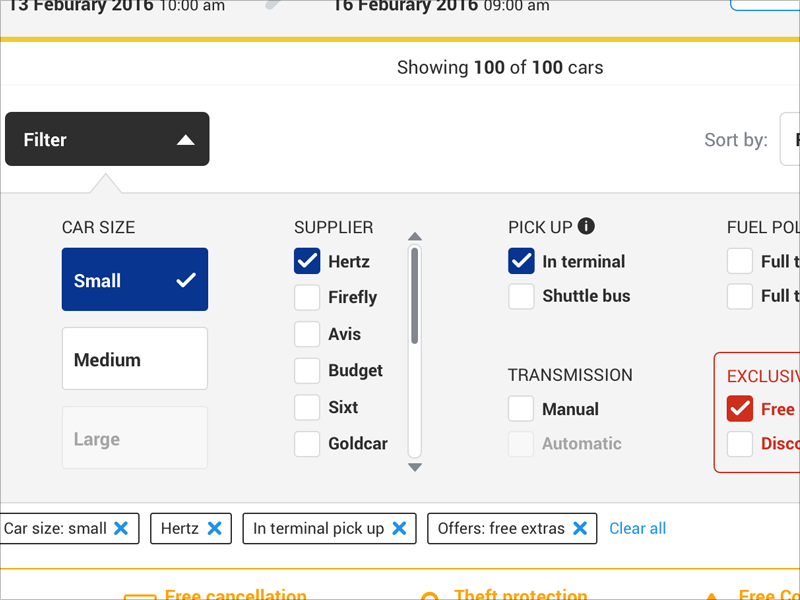
Task: Click the scroll-up arrow in supplier list
Action: (x=414, y=237)
